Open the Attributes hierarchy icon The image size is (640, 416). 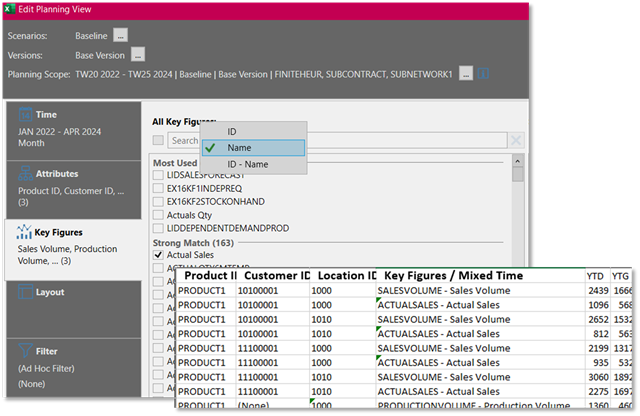pyautogui.click(x=25, y=173)
